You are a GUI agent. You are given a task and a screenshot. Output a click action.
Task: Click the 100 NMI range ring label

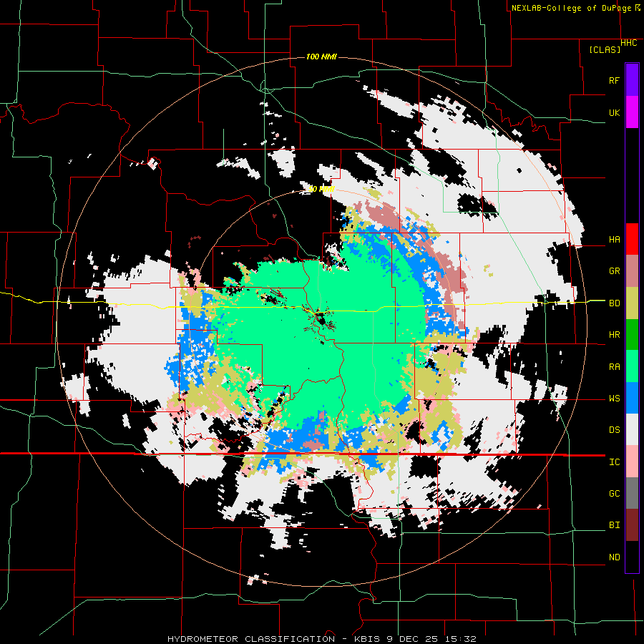click(x=321, y=57)
